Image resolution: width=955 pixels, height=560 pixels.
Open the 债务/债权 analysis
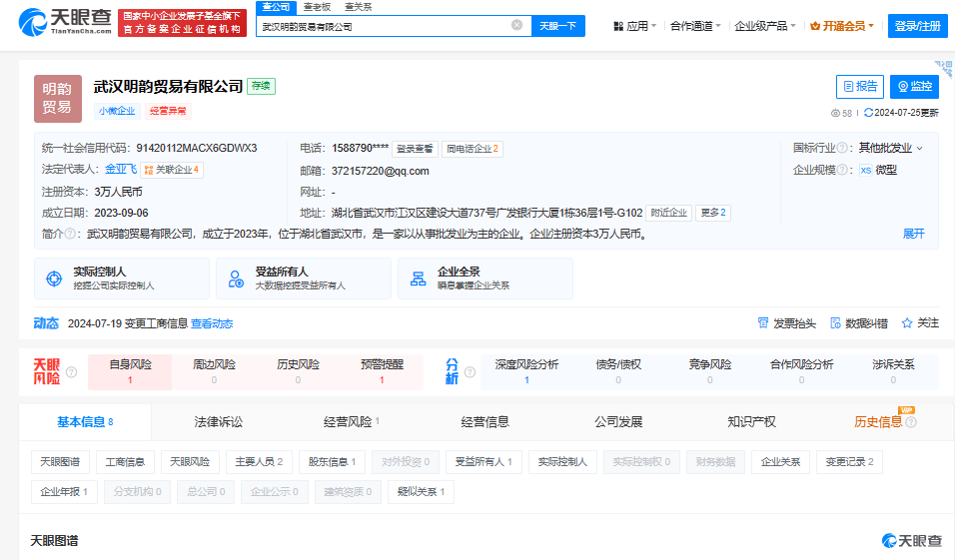click(618, 372)
